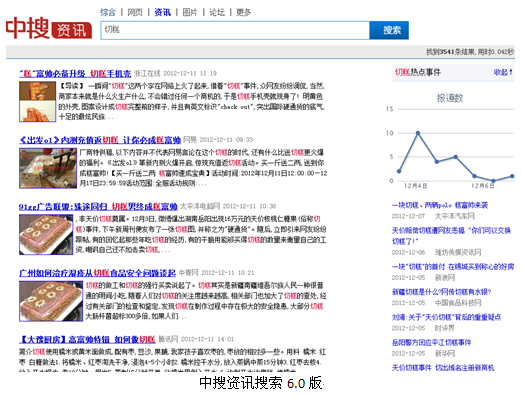Click the 12月6日 axis label
The height and width of the screenshot is (396, 521).
[482, 186]
